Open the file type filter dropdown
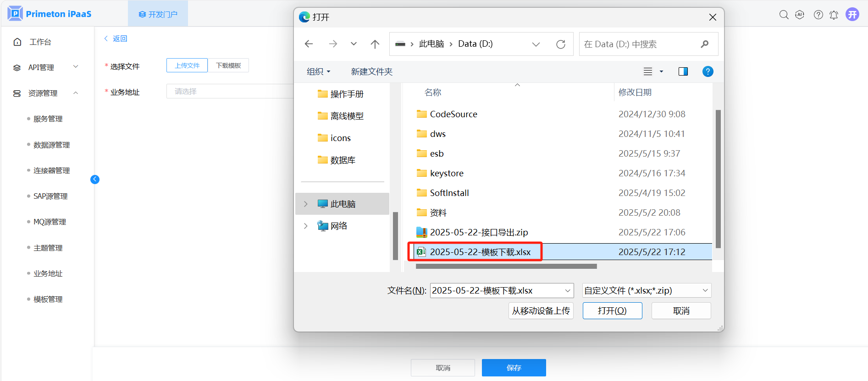868x381 pixels. tap(646, 290)
